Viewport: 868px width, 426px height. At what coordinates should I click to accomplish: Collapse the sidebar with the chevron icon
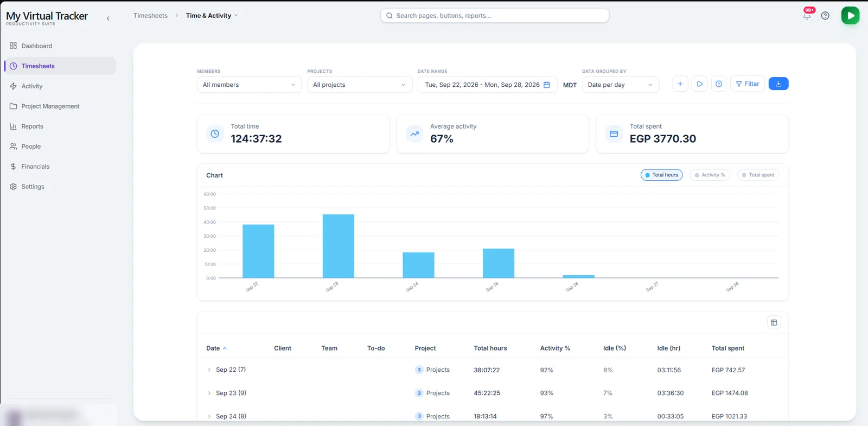pos(108,18)
